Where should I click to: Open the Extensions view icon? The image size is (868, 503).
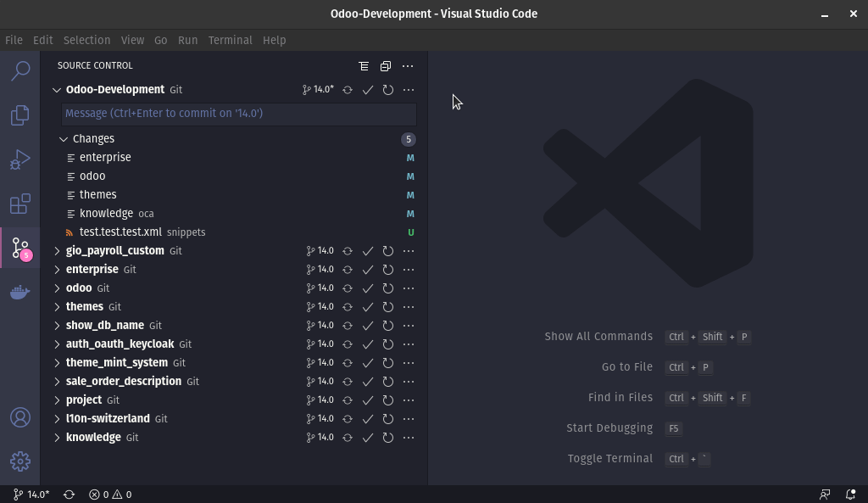pos(20,204)
